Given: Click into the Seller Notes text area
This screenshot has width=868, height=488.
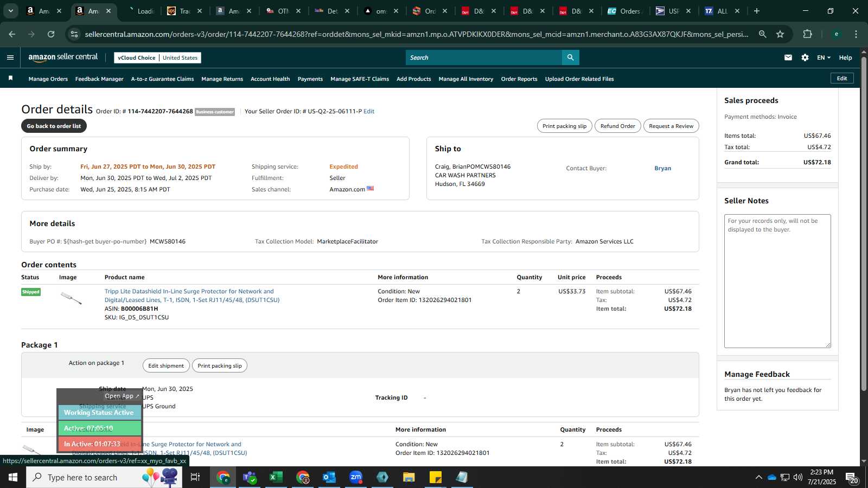Looking at the screenshot, I should (777, 281).
